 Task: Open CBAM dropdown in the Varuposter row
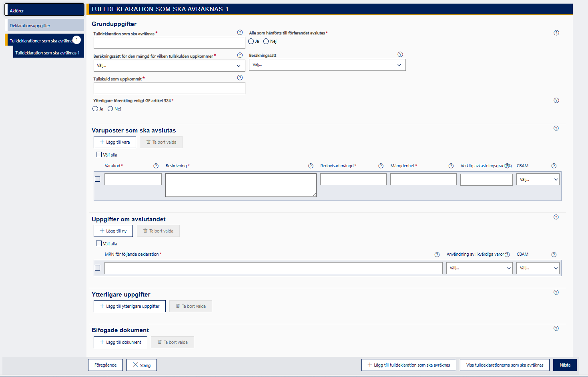coord(538,180)
